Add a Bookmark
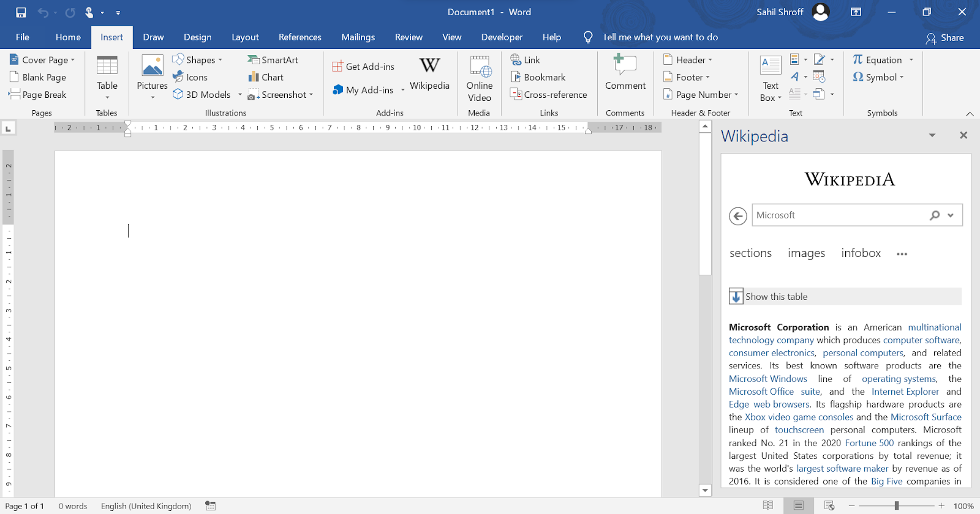Viewport: 980px width, 514px height. (x=538, y=77)
